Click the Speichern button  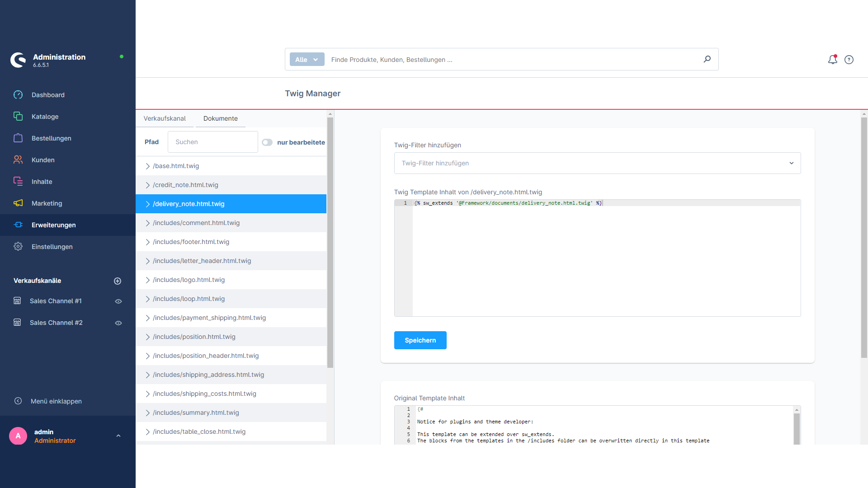point(420,340)
